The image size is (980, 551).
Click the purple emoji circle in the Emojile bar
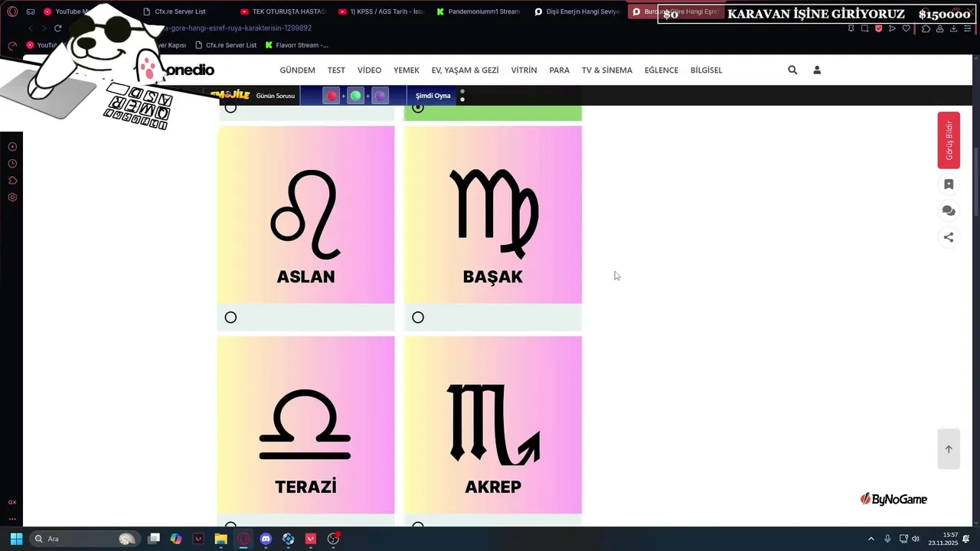(x=381, y=96)
